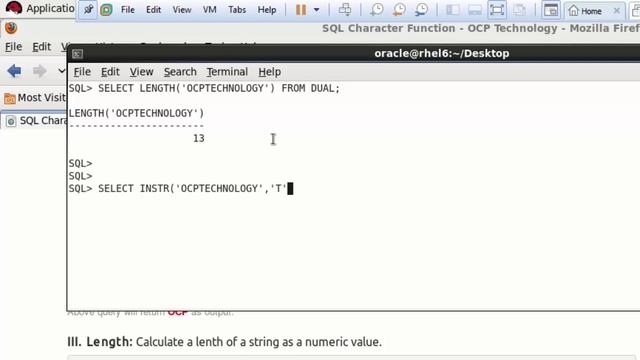Open terminal Edit menu

110,72
